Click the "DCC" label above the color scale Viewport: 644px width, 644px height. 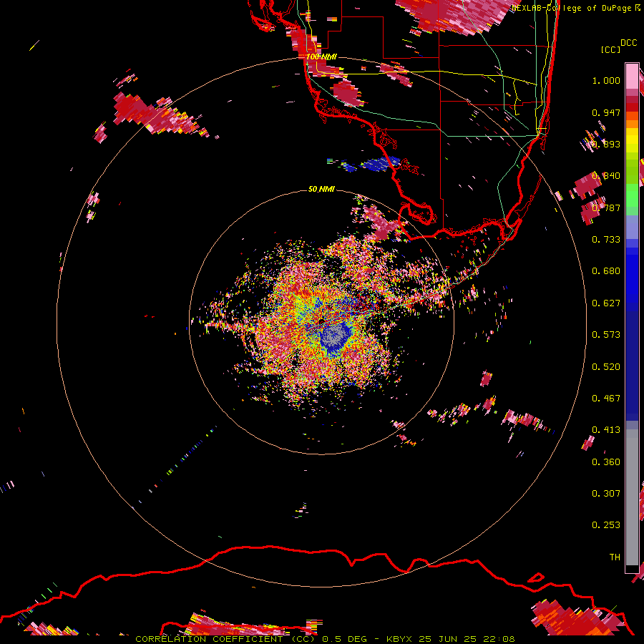point(629,43)
